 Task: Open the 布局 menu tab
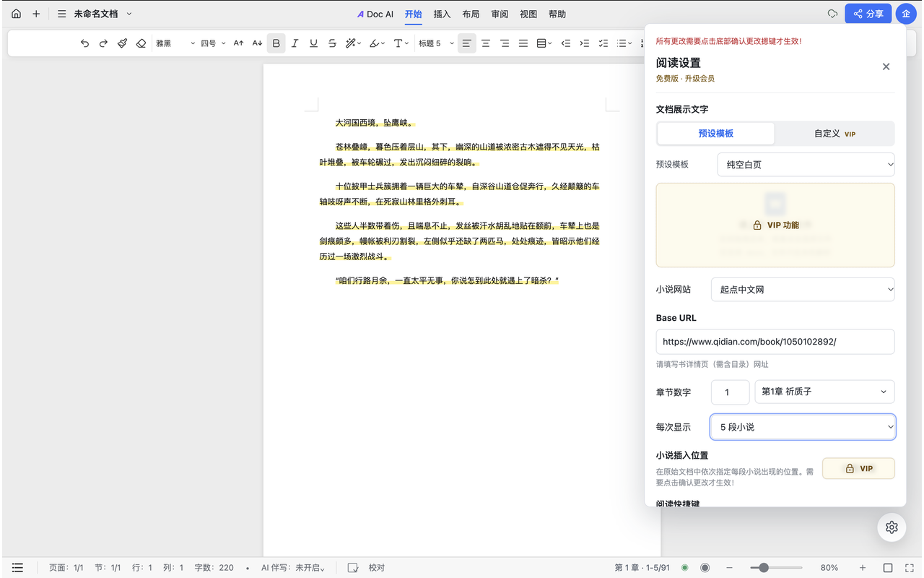(471, 14)
